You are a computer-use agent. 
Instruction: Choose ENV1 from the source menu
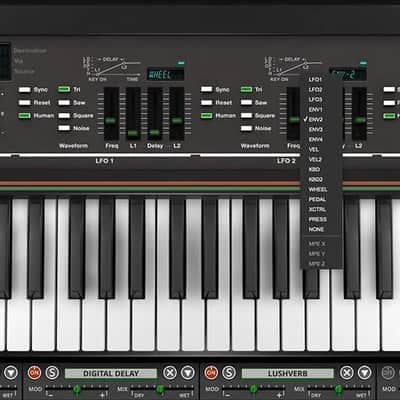(x=322, y=109)
